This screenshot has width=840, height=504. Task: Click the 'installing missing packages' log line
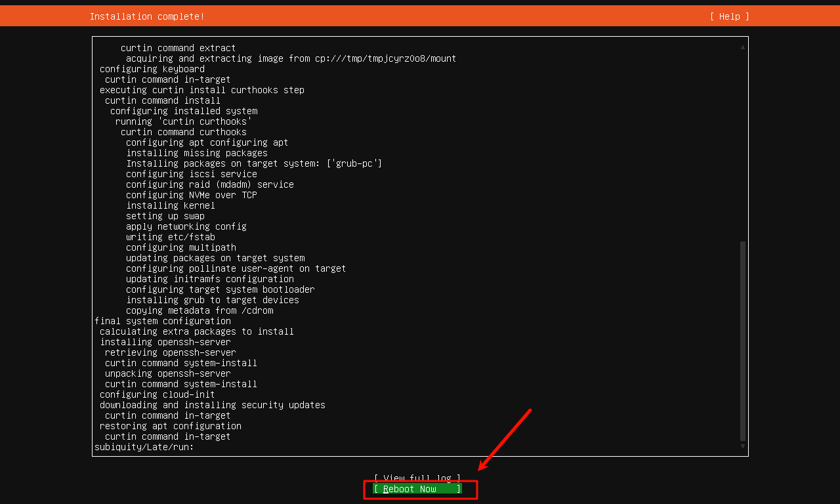(197, 153)
